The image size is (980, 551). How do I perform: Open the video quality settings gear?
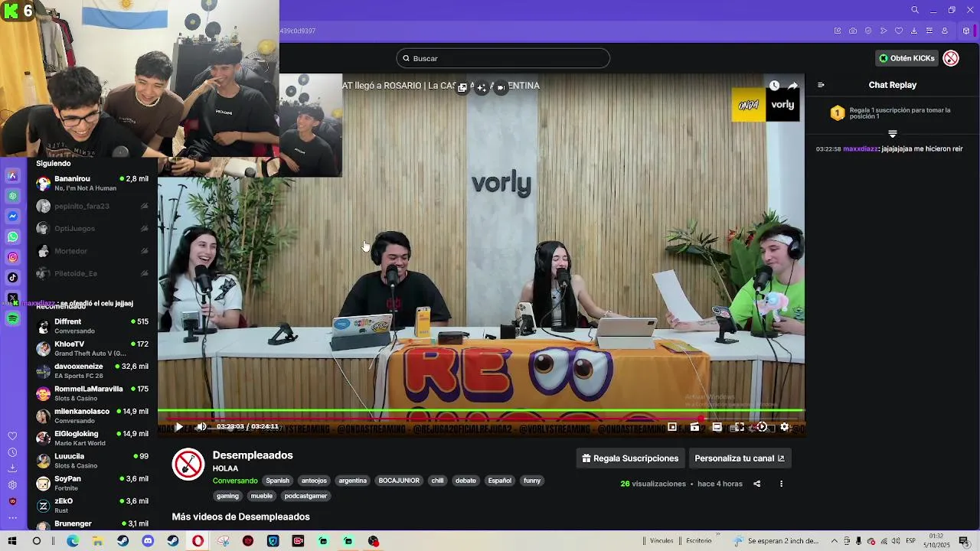(x=784, y=427)
